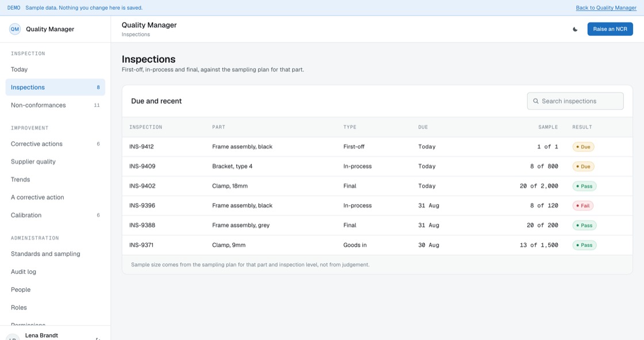644x340 pixels.
Task: Go to Standards and sampling
Action: [x=55, y=254]
